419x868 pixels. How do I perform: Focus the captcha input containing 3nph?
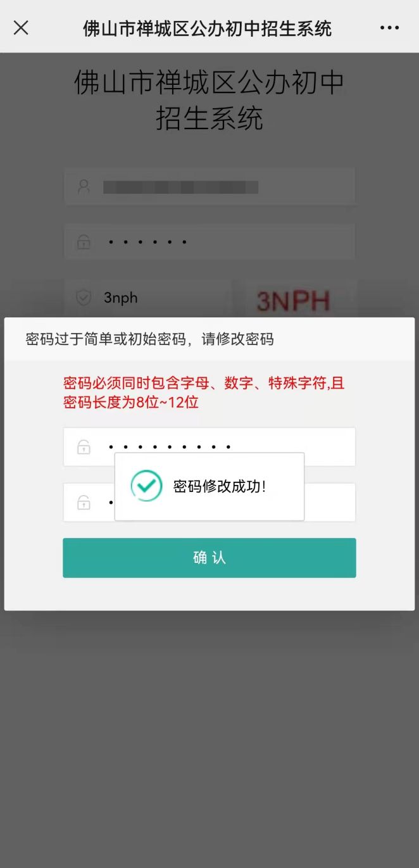tap(147, 298)
